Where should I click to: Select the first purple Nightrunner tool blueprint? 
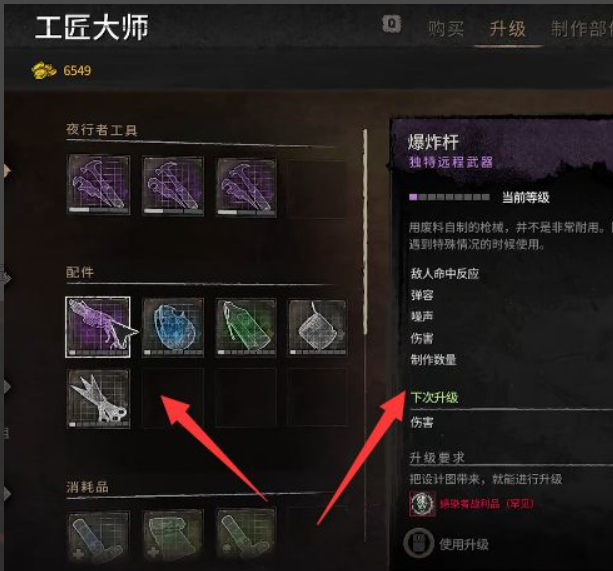tap(99, 184)
